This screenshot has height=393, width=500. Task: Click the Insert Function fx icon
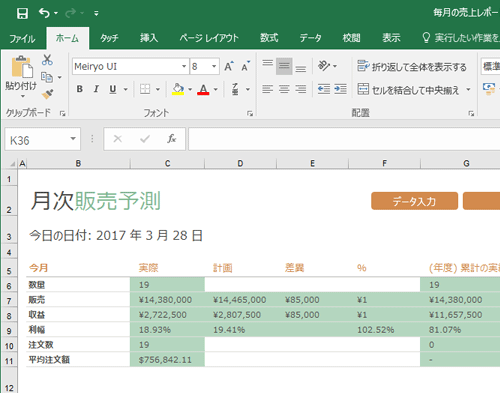(172, 139)
